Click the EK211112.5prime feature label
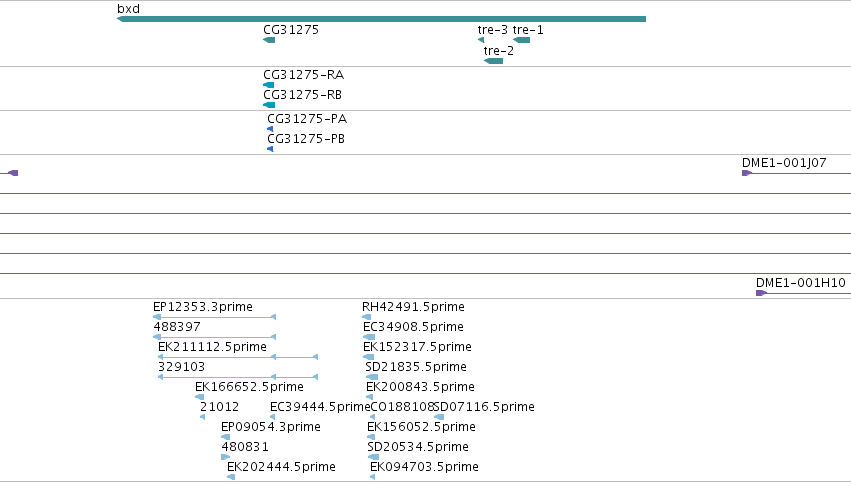Viewport: 851px width, 482px height. click(x=212, y=347)
